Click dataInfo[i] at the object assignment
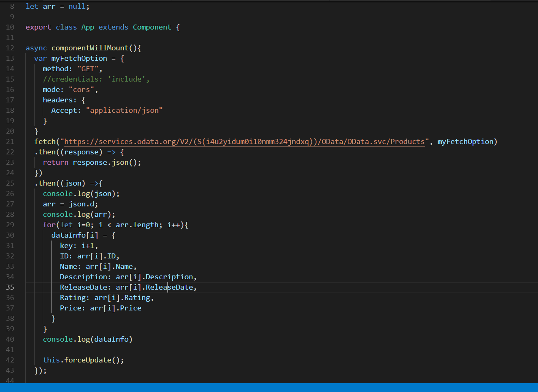Screen dimensions: 538x392 coord(75,236)
